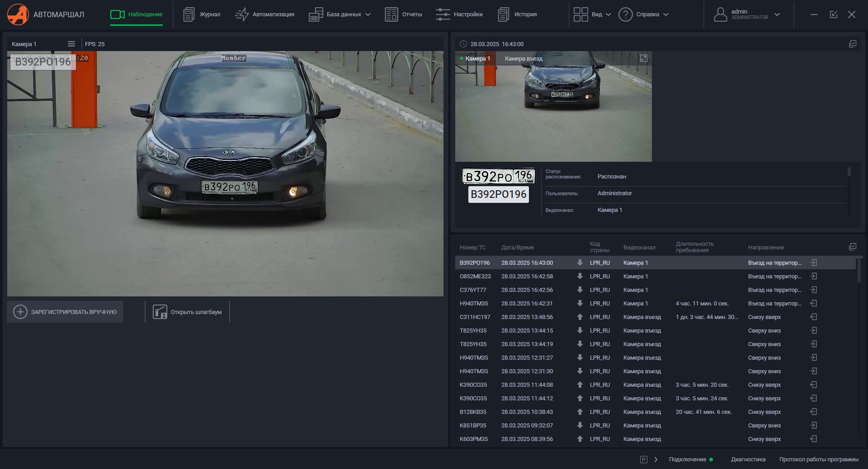Expand the snapshot image to fullscreen
This screenshot has width=868, height=469.
click(644, 58)
